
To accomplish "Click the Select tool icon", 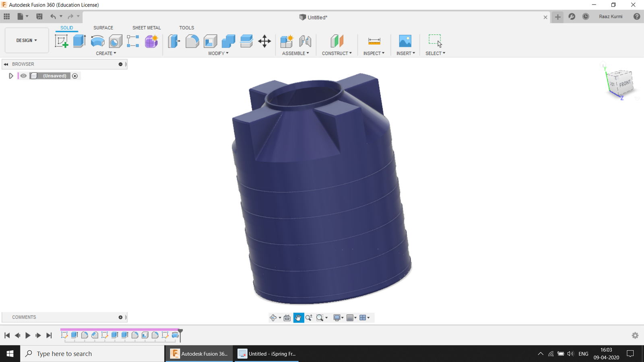I will [x=435, y=41].
